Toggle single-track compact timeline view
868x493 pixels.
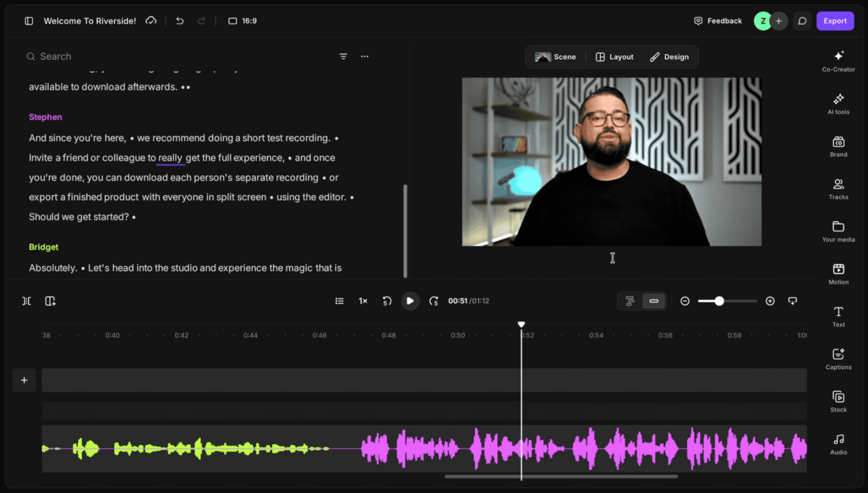point(654,301)
